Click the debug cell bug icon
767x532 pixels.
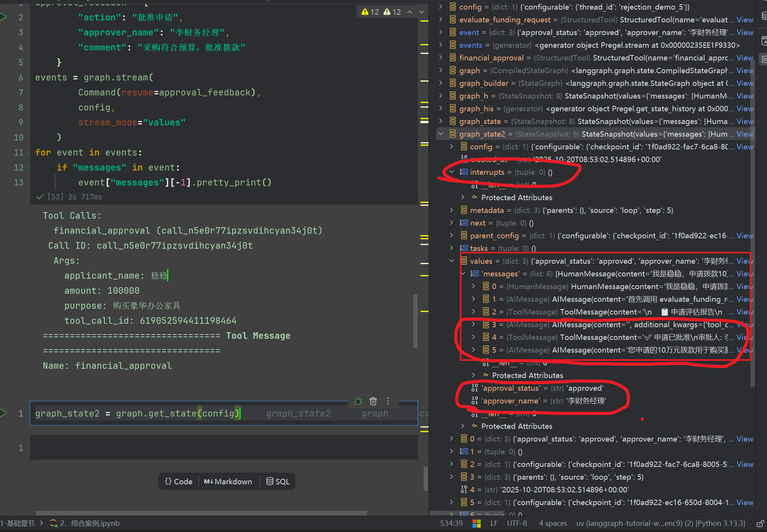[358, 401]
